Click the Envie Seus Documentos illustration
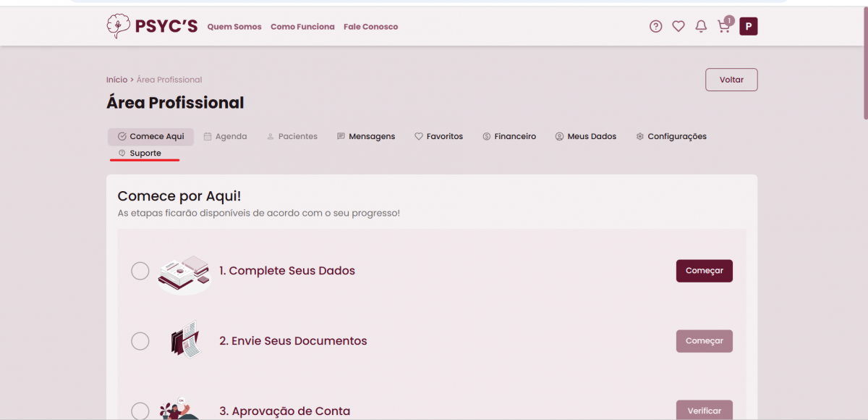The image size is (868, 420). (184, 340)
